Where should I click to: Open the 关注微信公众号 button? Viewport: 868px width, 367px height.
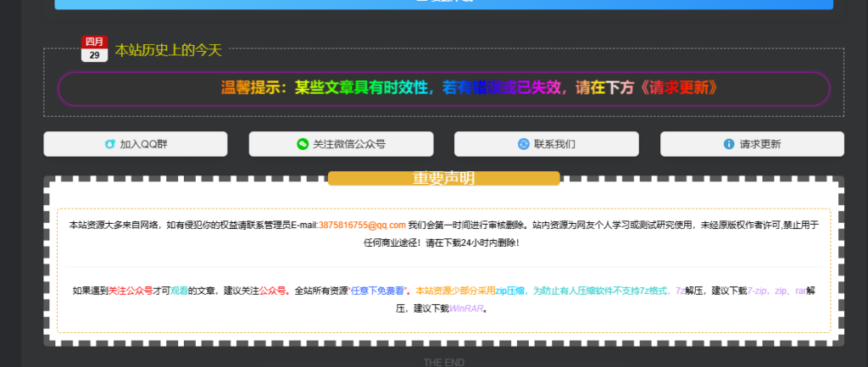click(341, 144)
